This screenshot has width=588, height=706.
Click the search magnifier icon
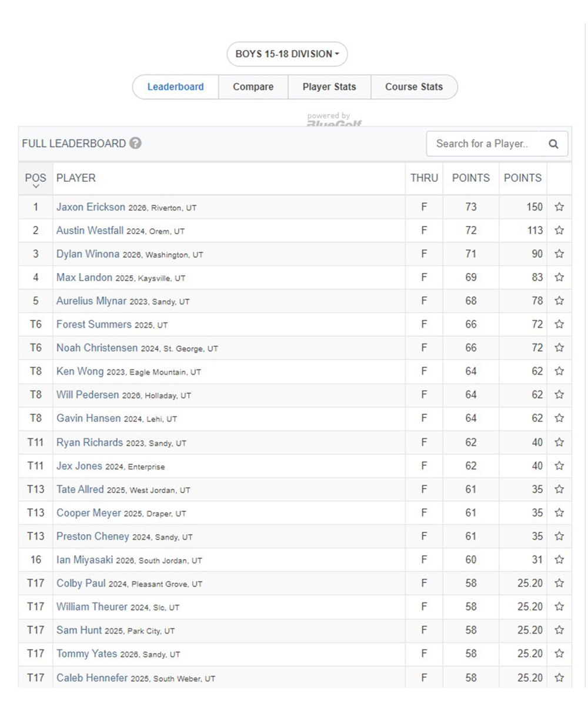tap(553, 144)
